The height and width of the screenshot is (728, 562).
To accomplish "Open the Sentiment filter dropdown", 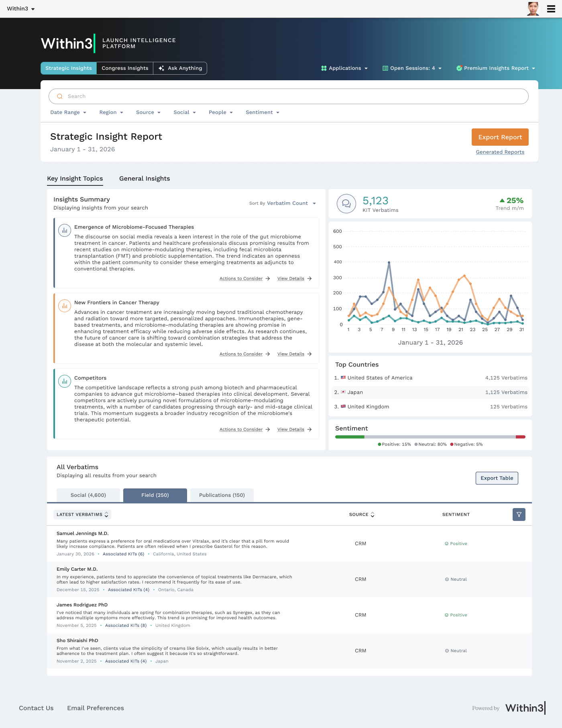I will click(x=263, y=112).
